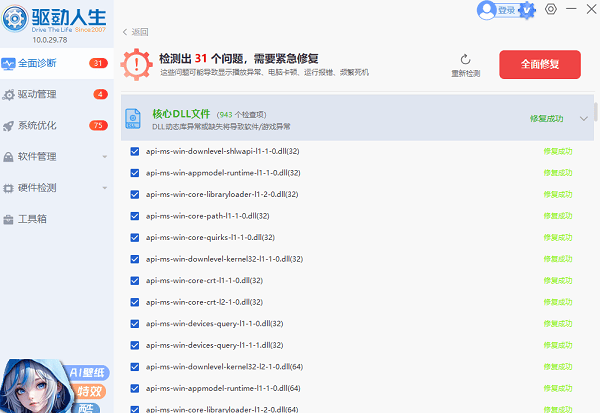Click the user avatar icon
Viewport: 600px width, 413px height.
(486, 10)
